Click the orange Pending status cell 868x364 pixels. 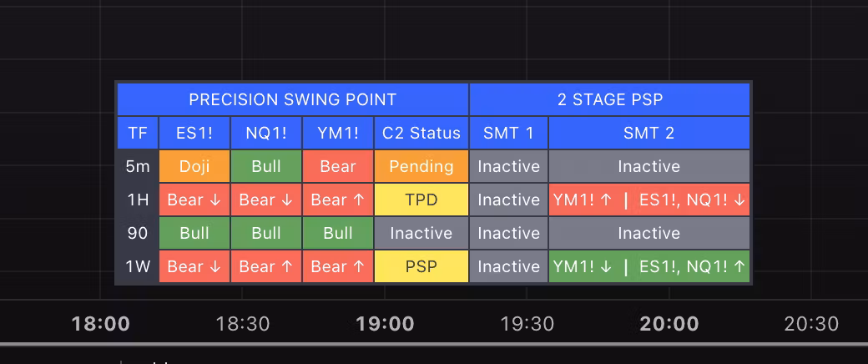(421, 166)
